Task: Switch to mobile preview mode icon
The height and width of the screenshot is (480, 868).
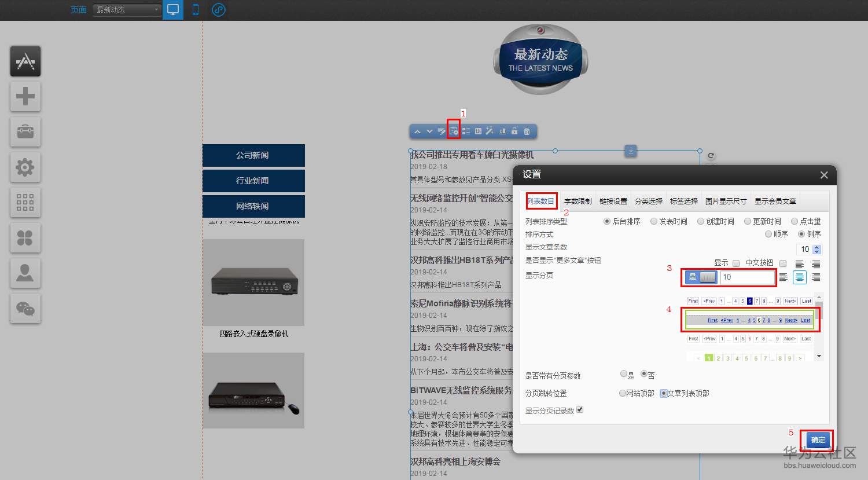Action: tap(195, 9)
